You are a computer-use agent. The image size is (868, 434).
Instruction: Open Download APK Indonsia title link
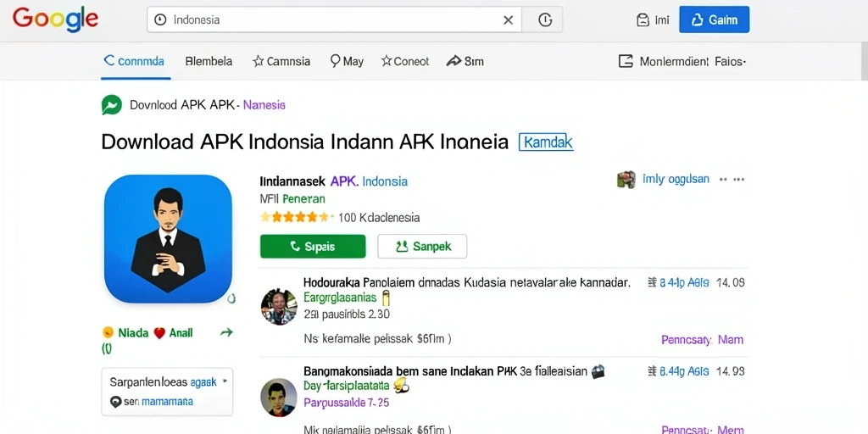pos(305,142)
